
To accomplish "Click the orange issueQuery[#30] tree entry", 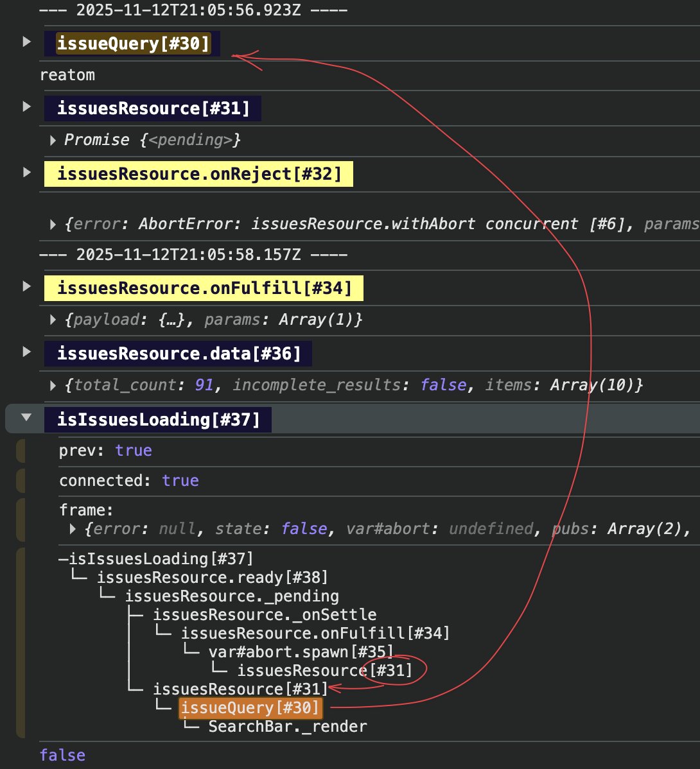I will pos(250,707).
